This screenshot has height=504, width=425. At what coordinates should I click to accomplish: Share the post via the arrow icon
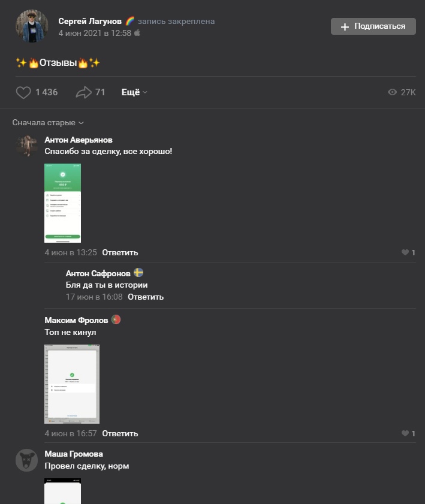(83, 92)
